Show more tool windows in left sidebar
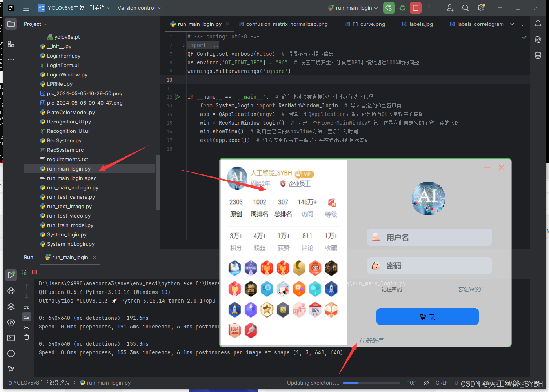 (x=11, y=60)
